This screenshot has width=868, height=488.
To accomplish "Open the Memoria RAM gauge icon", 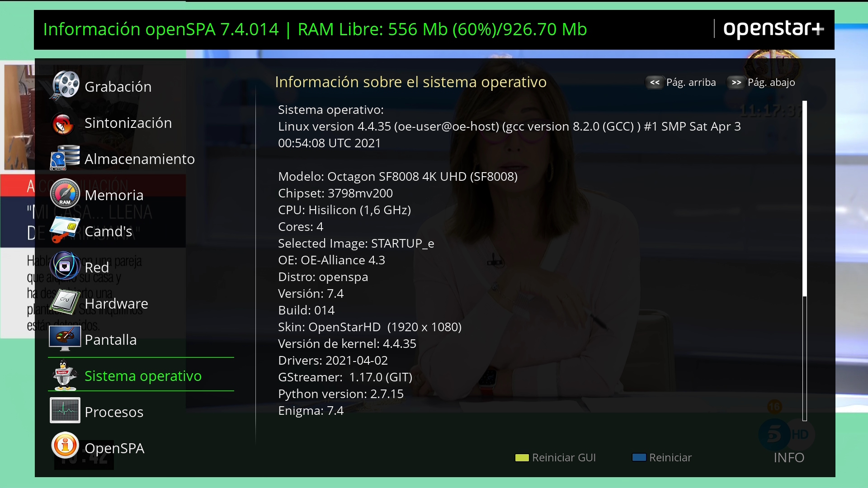I will pyautogui.click(x=65, y=194).
